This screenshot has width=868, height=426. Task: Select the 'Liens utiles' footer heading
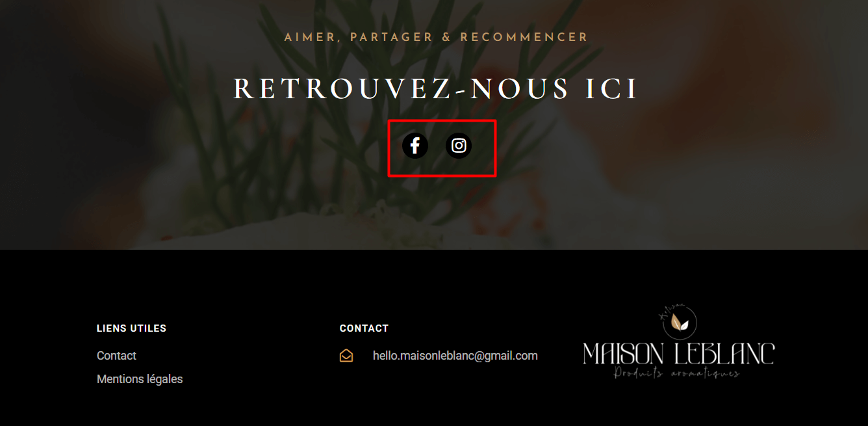[132, 328]
